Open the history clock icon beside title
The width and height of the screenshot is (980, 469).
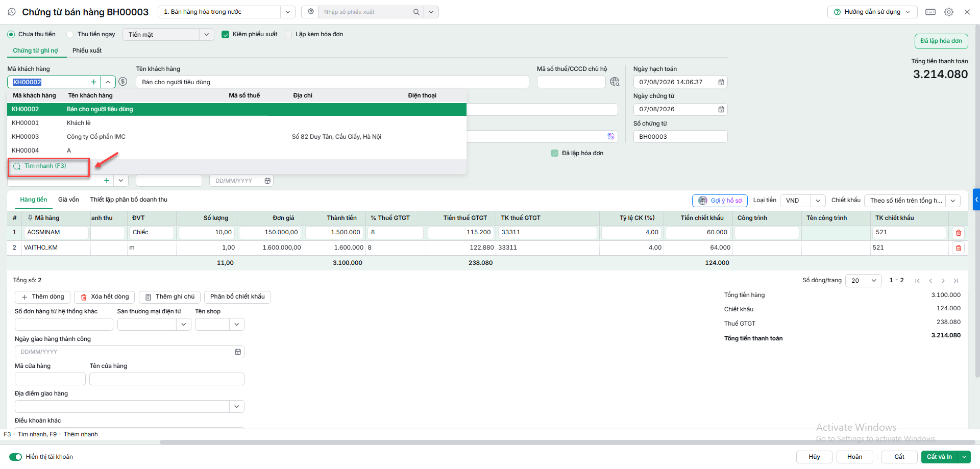[12, 12]
